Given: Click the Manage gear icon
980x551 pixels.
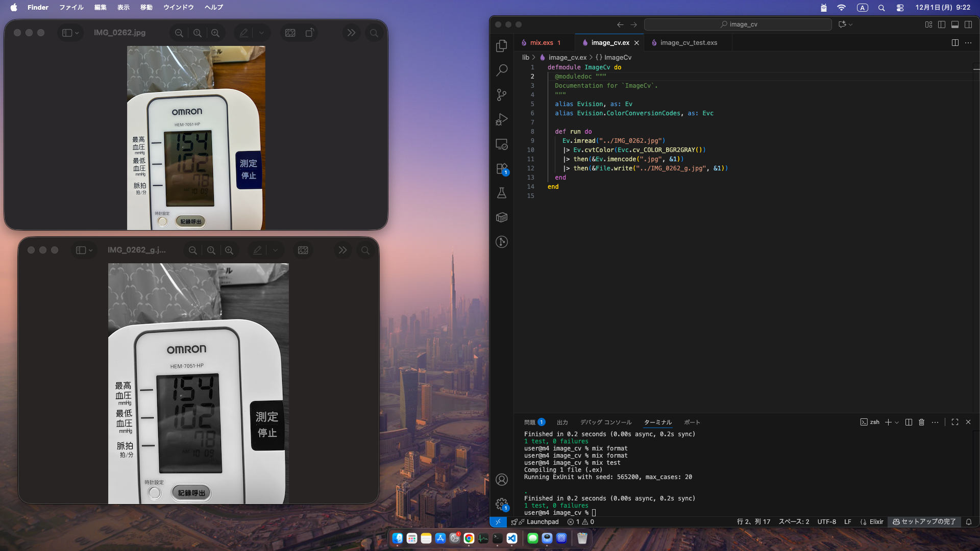Looking at the screenshot, I should pos(502,504).
